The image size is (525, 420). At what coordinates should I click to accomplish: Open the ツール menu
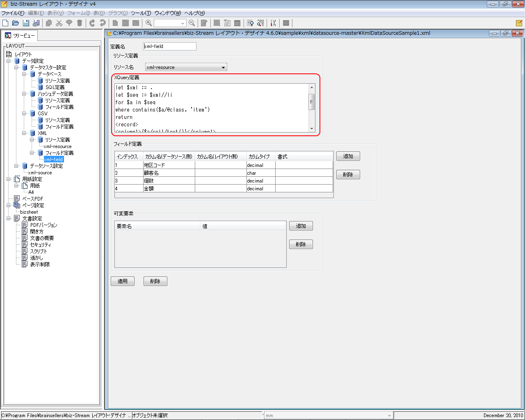click(141, 13)
